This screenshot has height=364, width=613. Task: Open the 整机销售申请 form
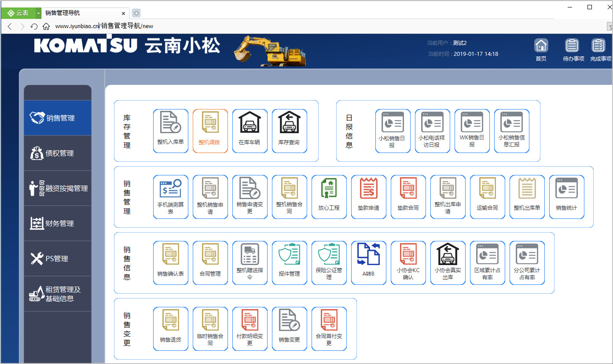coord(210,197)
